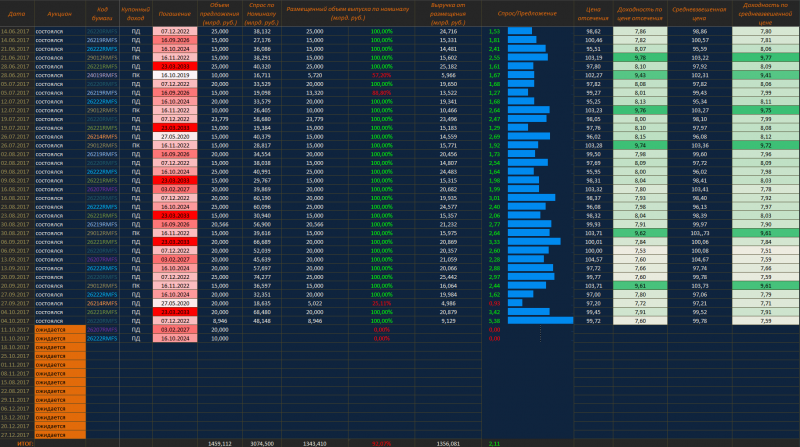Select the maturity date cell 16.10.2019
This screenshot has width=800, height=447.
coord(174,75)
